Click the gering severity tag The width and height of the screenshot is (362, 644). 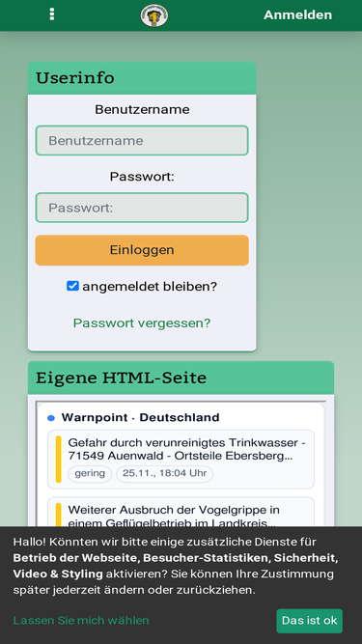click(x=90, y=473)
